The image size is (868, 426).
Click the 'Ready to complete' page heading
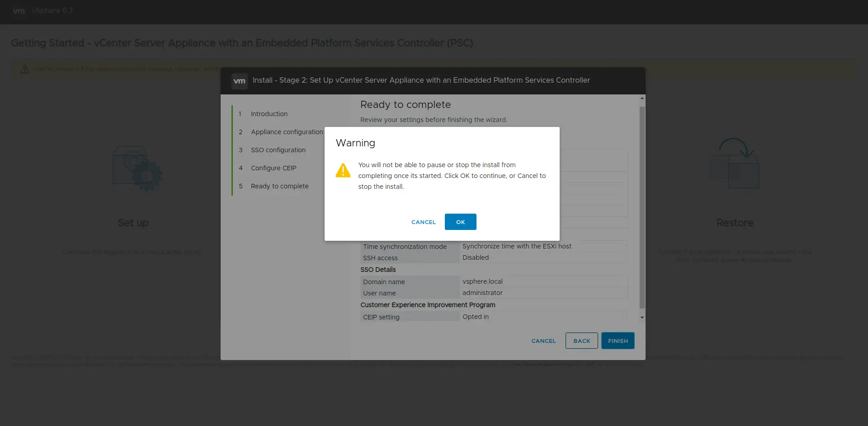(x=406, y=104)
